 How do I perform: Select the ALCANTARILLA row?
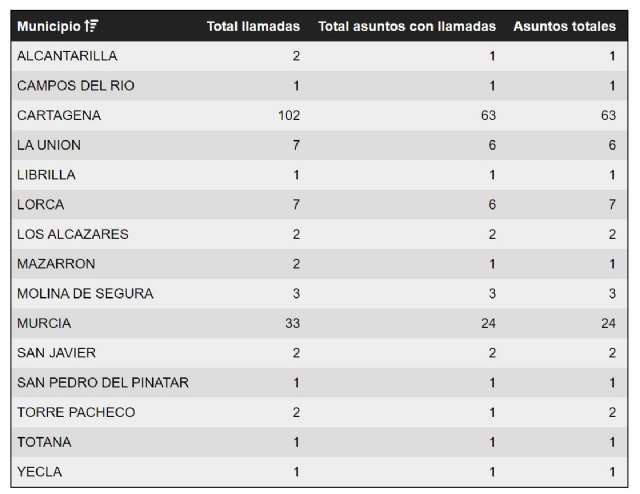point(66,56)
